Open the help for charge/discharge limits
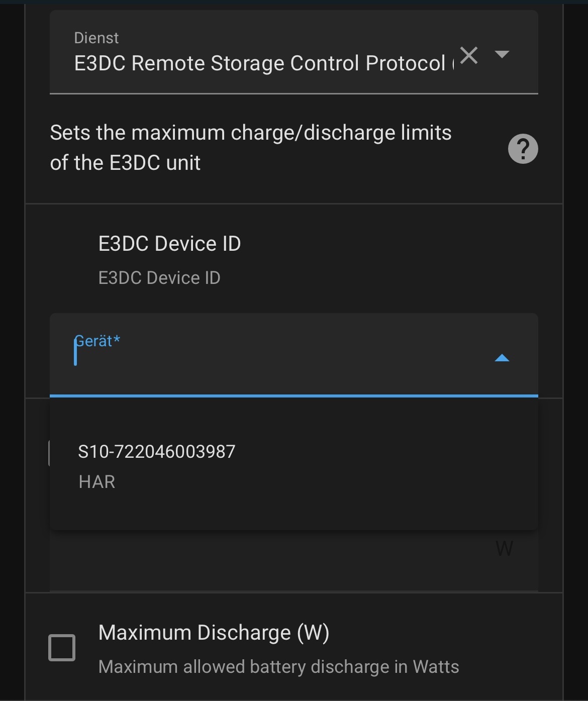 pyautogui.click(x=523, y=148)
